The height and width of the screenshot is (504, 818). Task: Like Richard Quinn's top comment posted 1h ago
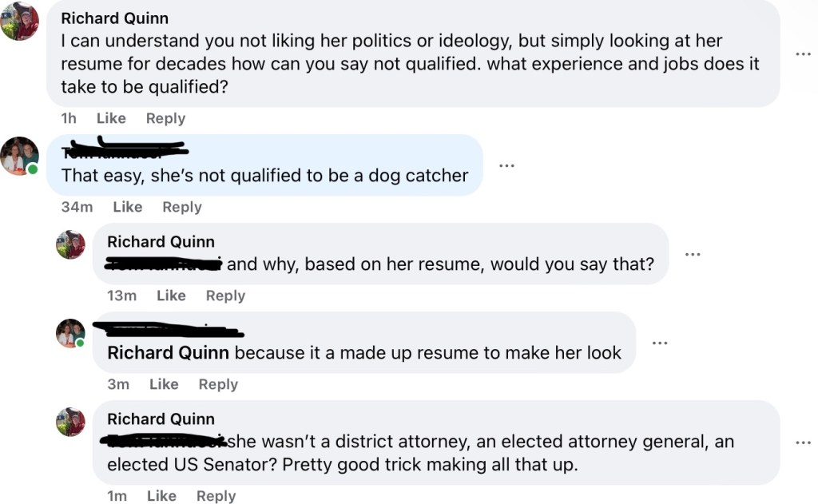coord(111,118)
